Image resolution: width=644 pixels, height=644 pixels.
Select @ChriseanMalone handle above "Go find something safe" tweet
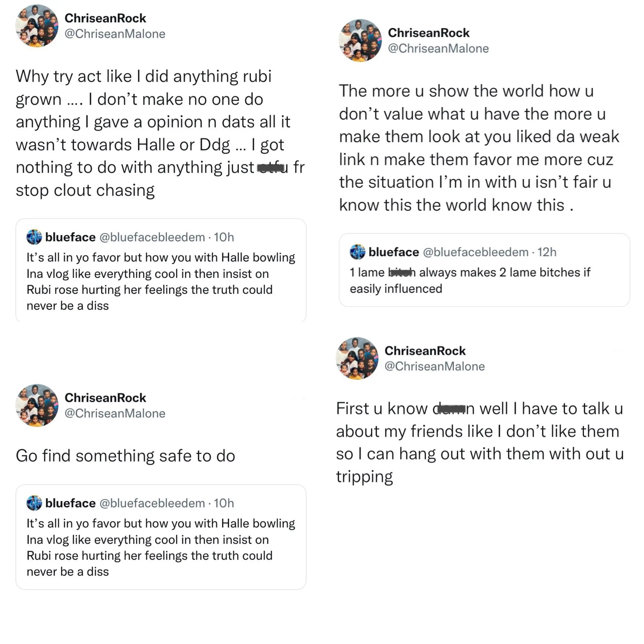point(115,413)
